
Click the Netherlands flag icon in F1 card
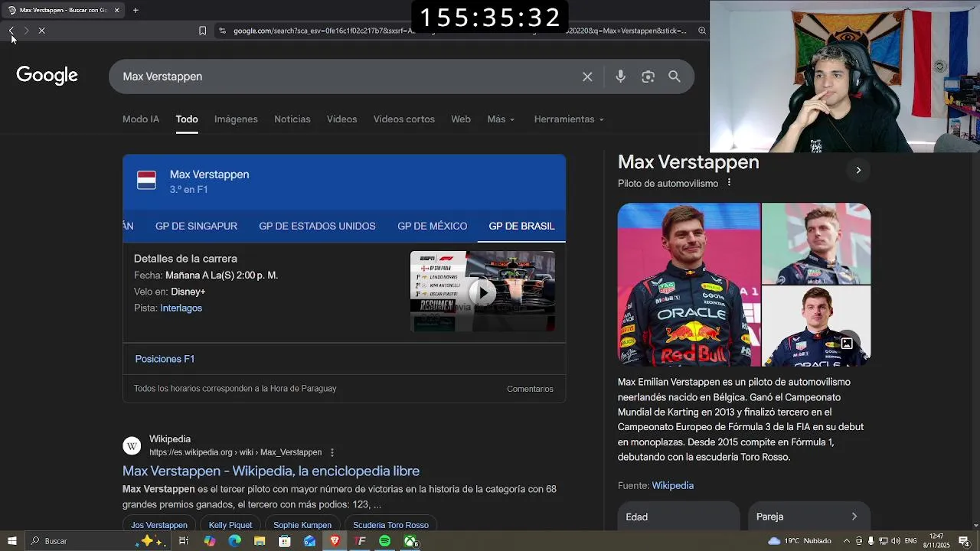[146, 181]
